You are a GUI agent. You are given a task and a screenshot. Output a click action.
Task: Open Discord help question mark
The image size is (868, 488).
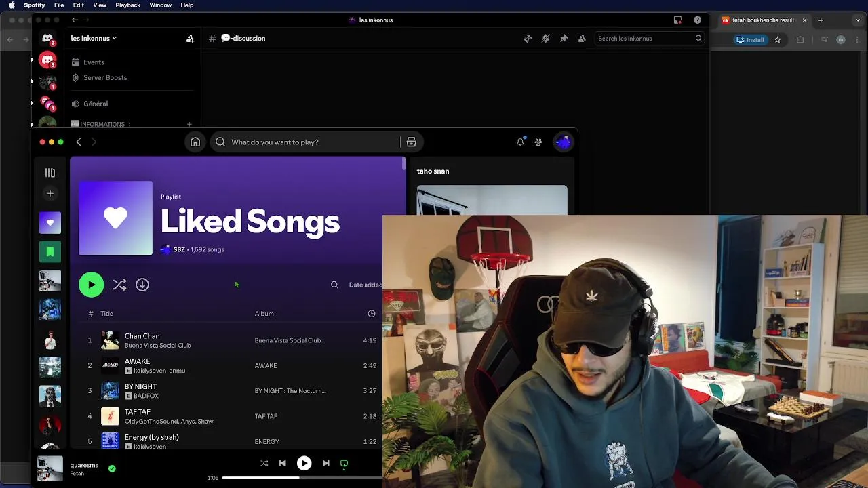click(x=697, y=20)
